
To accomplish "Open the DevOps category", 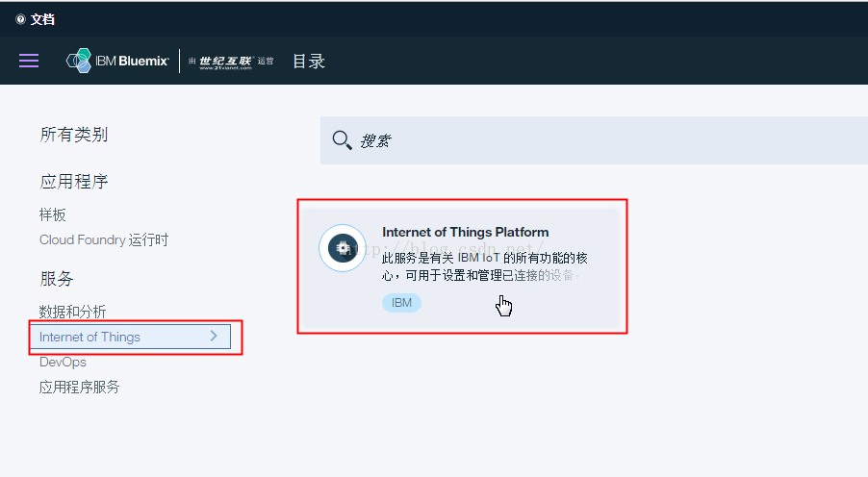I will pos(63,362).
